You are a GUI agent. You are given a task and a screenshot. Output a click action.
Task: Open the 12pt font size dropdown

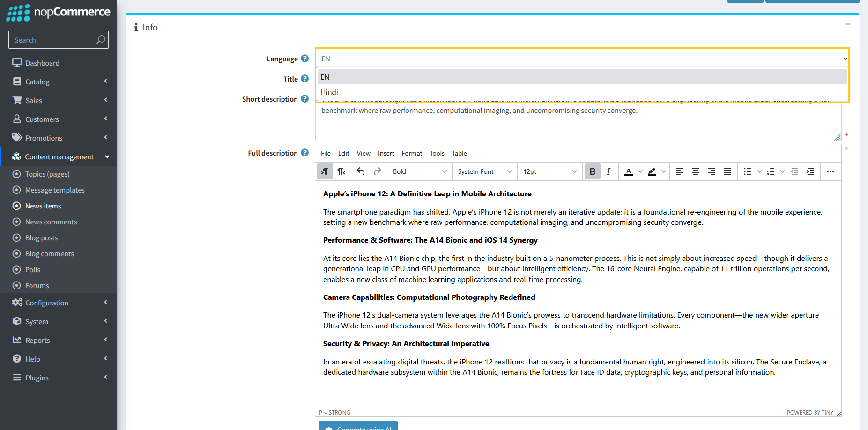[549, 171]
